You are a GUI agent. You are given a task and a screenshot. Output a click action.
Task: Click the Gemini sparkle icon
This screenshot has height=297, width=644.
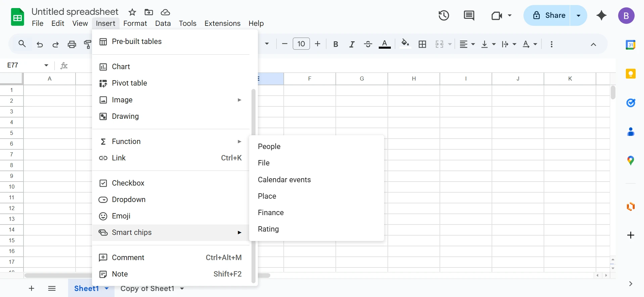click(x=601, y=15)
